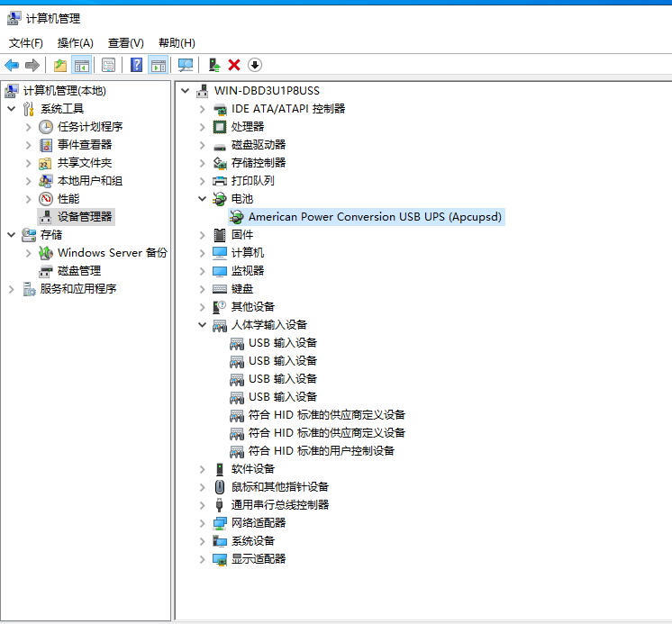Collapse the WIN-DBD3U1P8USS computer node
Image resolution: width=672 pixels, height=624 pixels.
pyautogui.click(x=186, y=91)
